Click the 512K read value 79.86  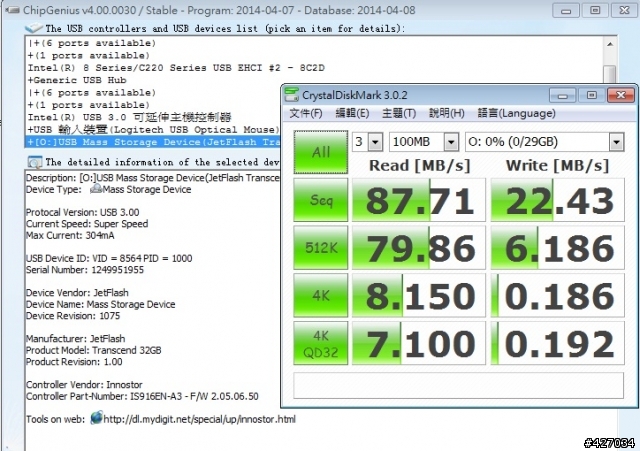(419, 248)
